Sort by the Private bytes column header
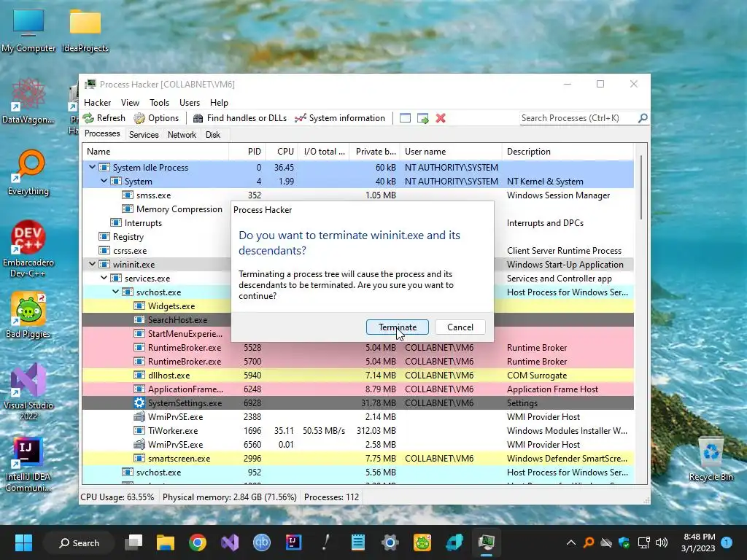747x560 pixels. pyautogui.click(x=375, y=152)
